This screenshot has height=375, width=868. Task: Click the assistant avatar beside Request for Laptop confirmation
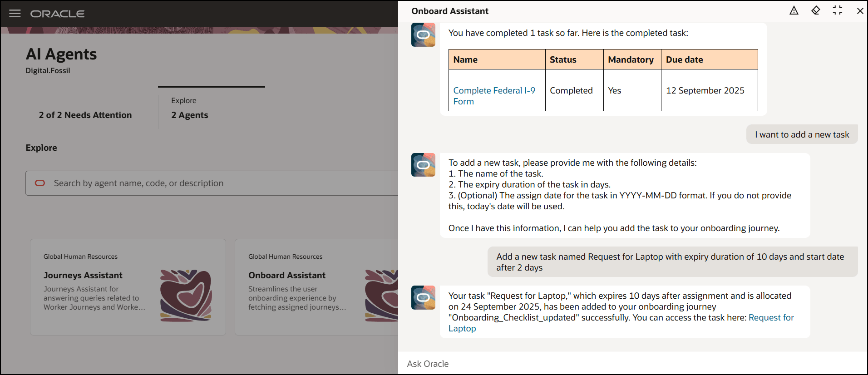point(423,297)
